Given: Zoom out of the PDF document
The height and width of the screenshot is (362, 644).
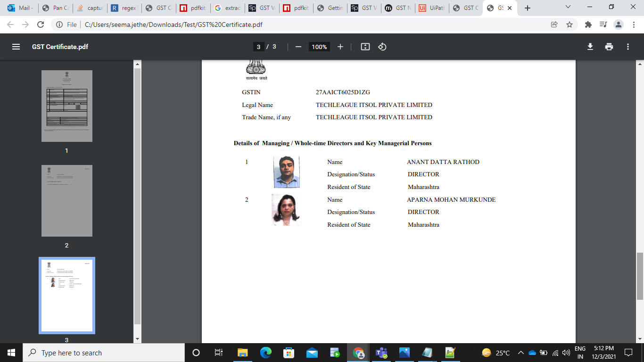Looking at the screenshot, I should pos(298,47).
